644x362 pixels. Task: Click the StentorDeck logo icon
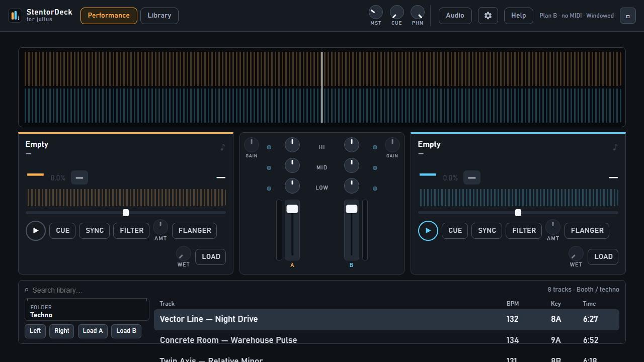[x=15, y=16]
